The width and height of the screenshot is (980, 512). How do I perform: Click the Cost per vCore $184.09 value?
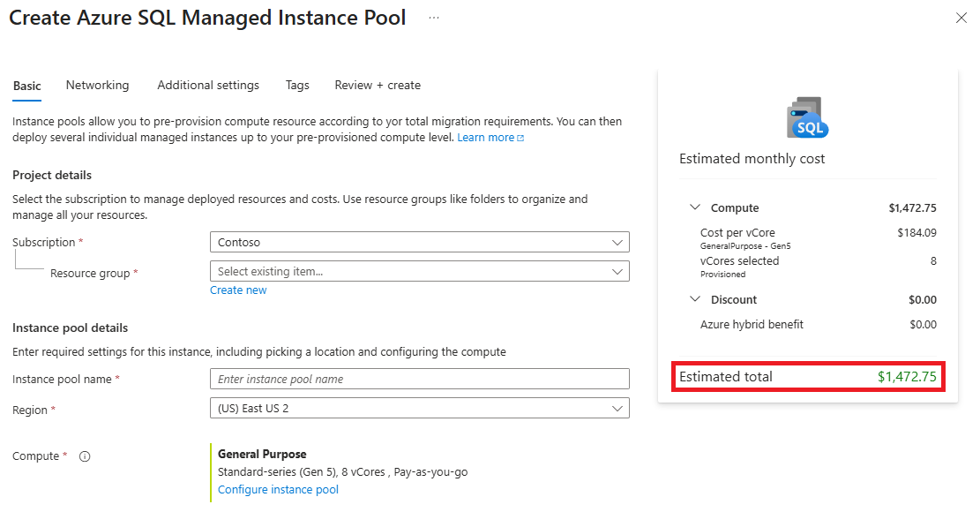coord(916,232)
